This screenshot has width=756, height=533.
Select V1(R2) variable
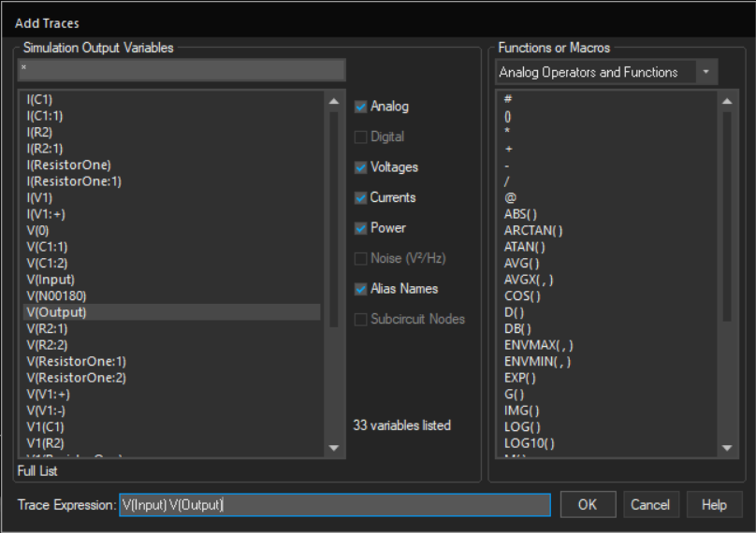(x=45, y=443)
